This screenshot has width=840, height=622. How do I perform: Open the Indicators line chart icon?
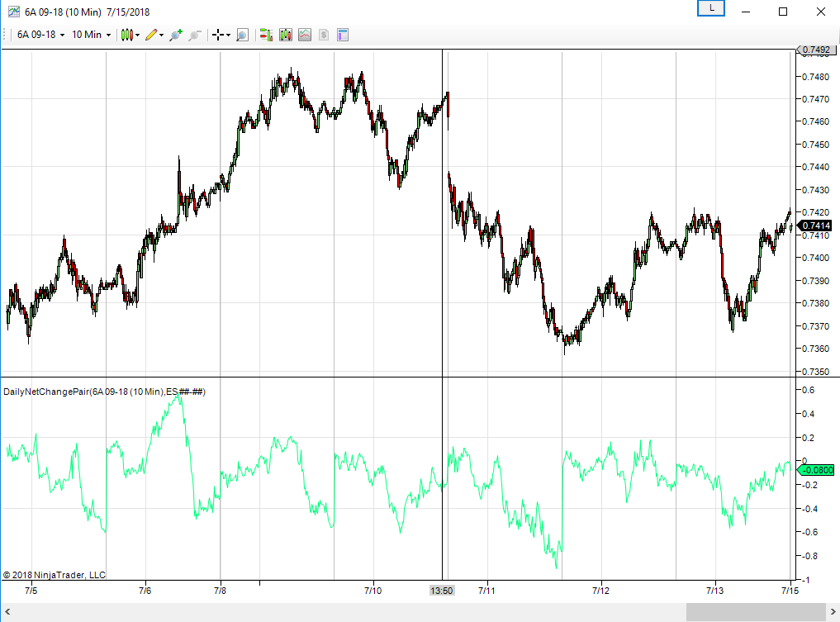pyautogui.click(x=304, y=35)
